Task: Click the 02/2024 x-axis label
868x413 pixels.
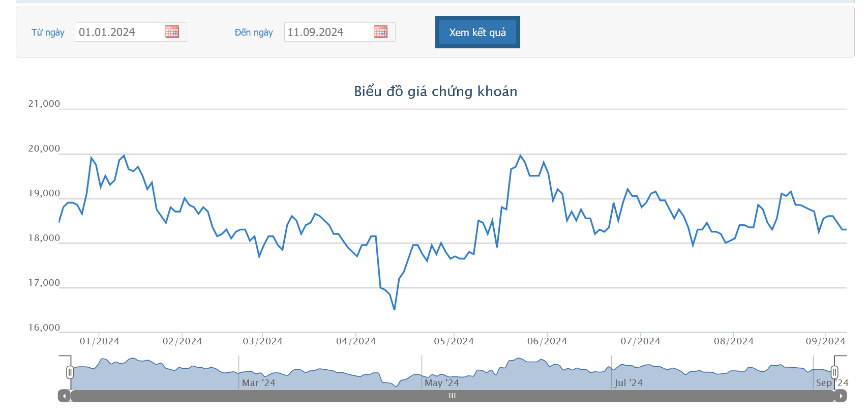Action: (182, 341)
